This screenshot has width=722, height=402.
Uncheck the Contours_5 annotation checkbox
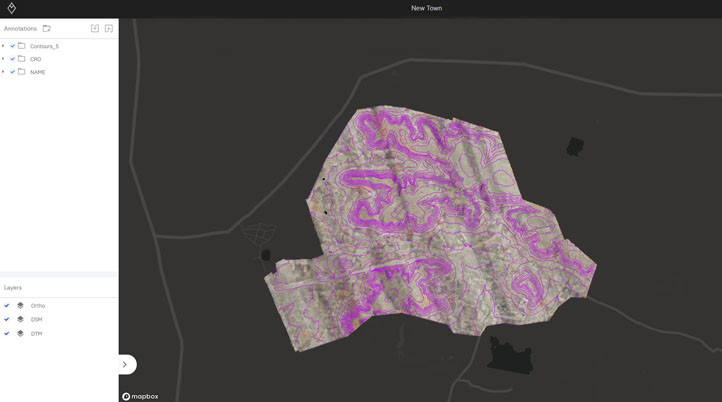pyautogui.click(x=12, y=46)
